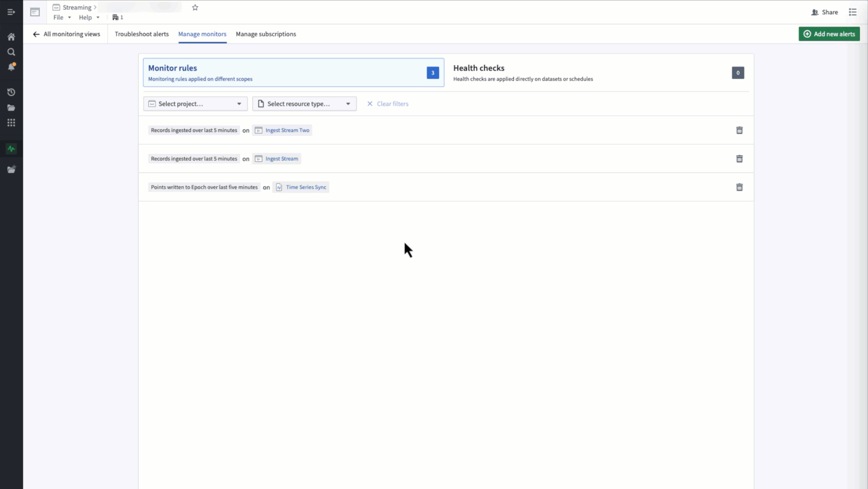Open the Select project dropdown
This screenshot has width=868, height=489.
(195, 104)
